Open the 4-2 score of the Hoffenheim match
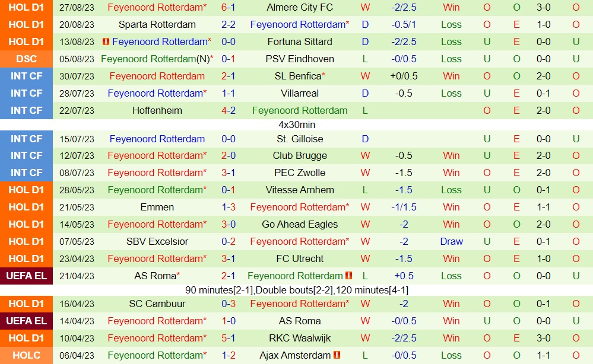This screenshot has height=364, width=593. [x=229, y=110]
